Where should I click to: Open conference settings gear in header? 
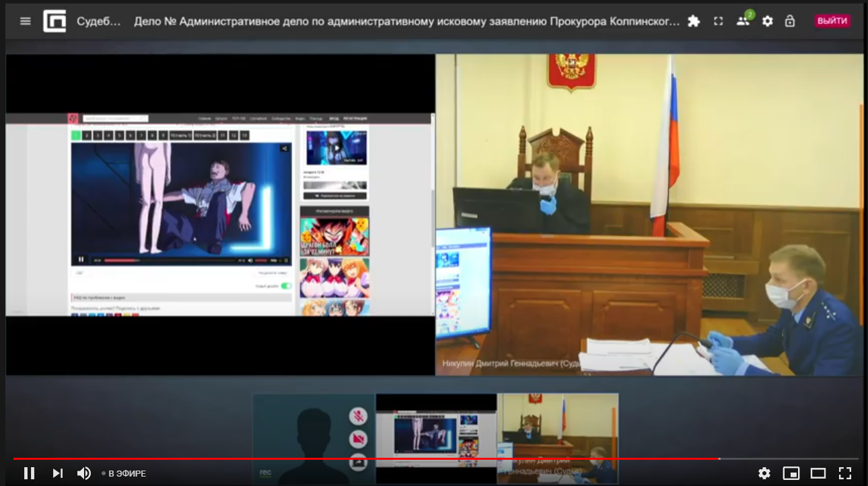click(x=767, y=21)
